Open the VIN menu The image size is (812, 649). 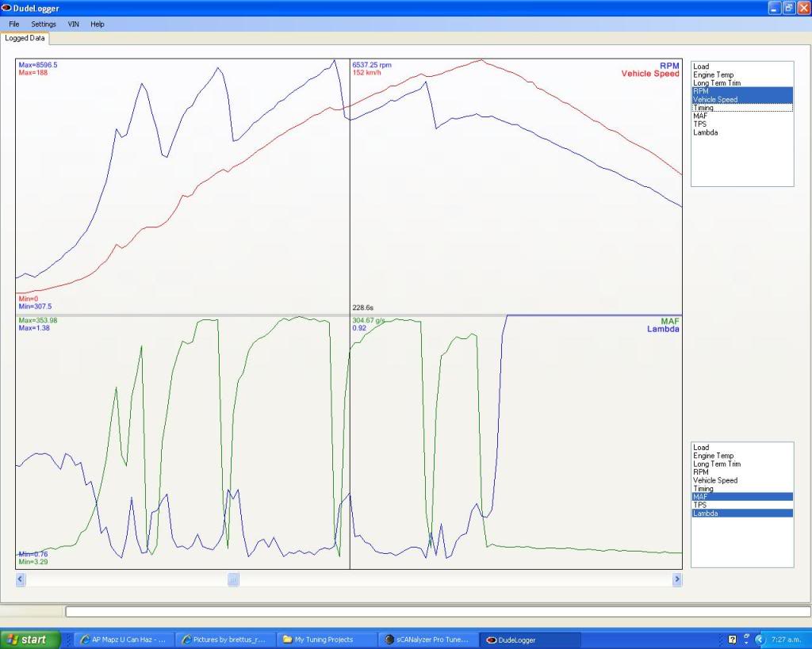[x=73, y=24]
